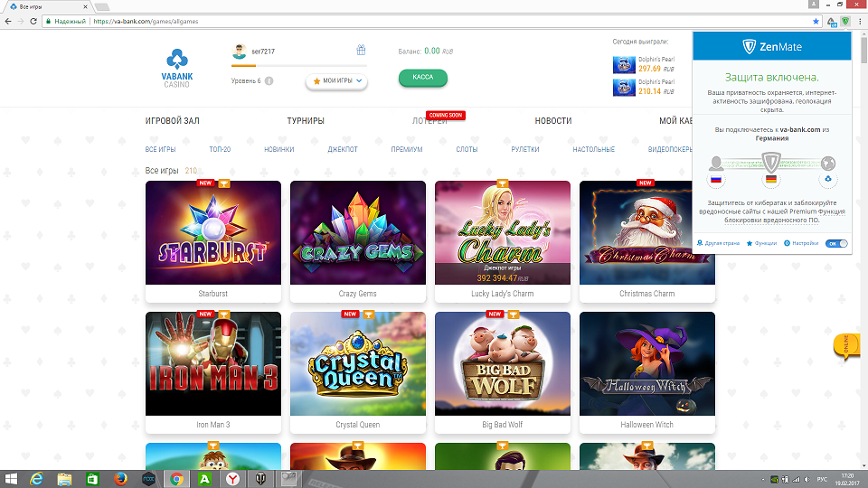Click the РУС language indicator in system tray
The image size is (868, 488).
click(823, 479)
